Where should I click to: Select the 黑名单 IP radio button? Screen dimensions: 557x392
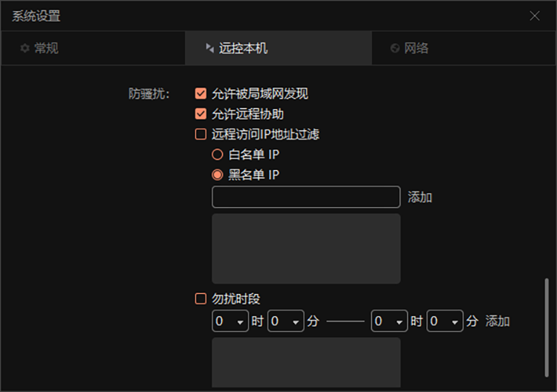click(x=218, y=174)
